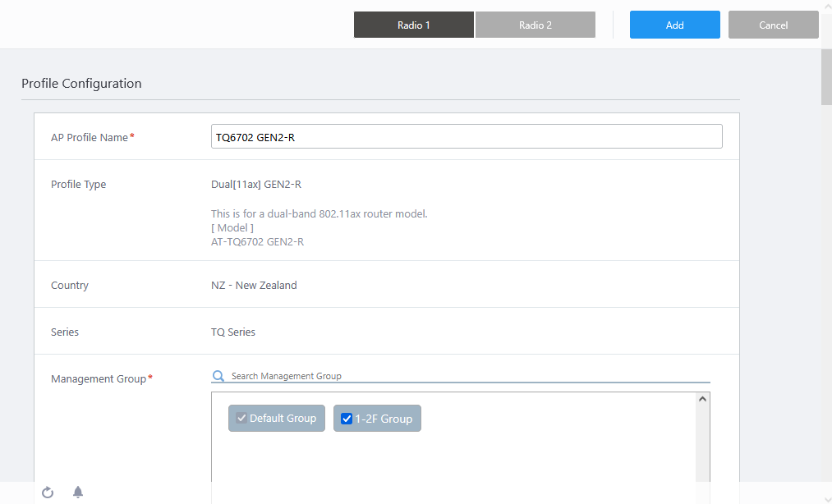
Task: Click the AT-TQ6702 GEN2-R model name
Action: tap(257, 241)
